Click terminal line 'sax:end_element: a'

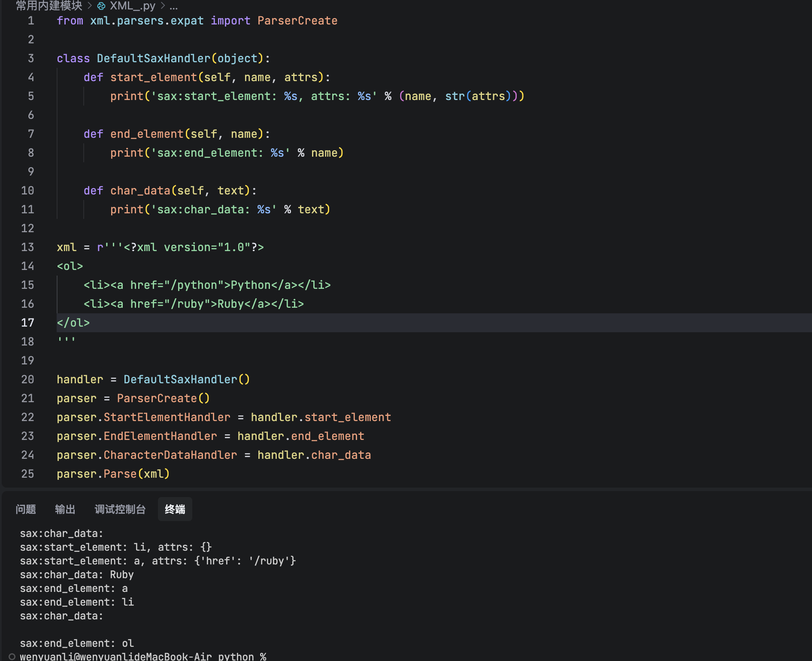click(74, 588)
